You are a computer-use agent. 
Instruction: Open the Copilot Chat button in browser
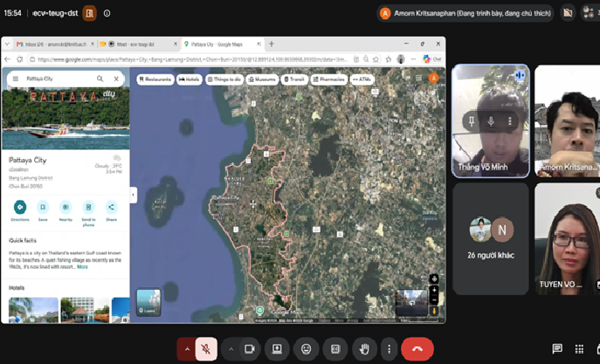[432, 59]
